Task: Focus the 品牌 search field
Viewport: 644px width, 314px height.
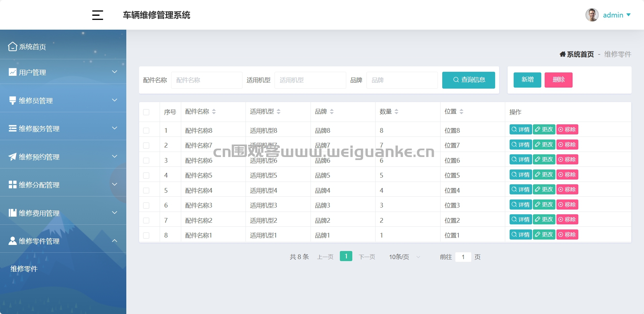Action: pyautogui.click(x=402, y=80)
